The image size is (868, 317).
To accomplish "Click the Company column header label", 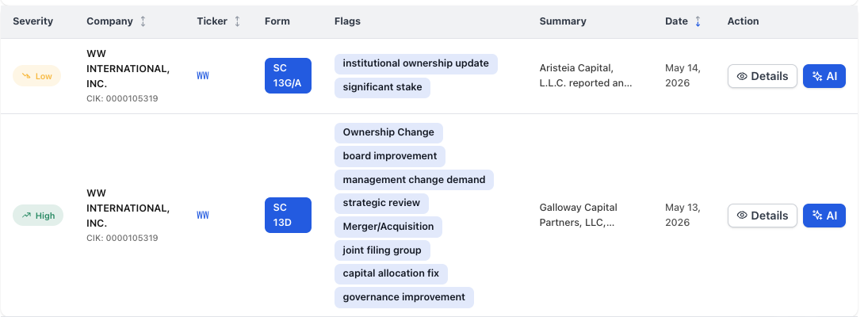I will (109, 21).
